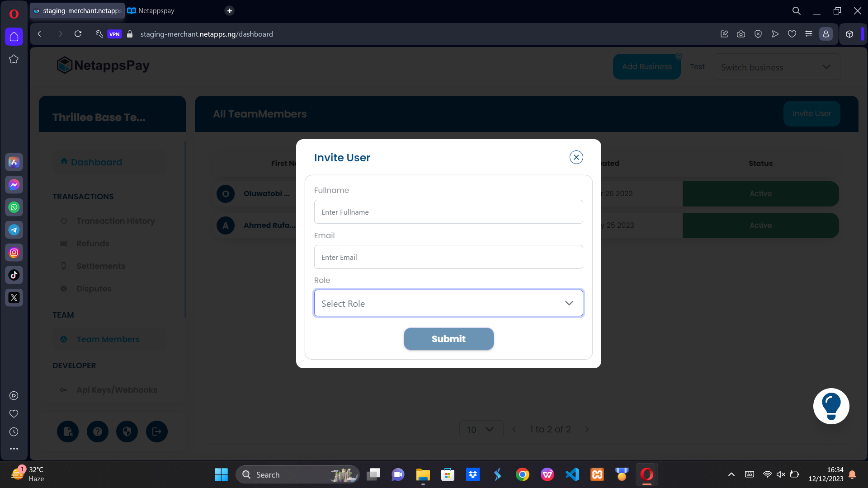868x488 pixels.
Task: Open WhatsApp from Opera sidebar
Action: (14, 207)
